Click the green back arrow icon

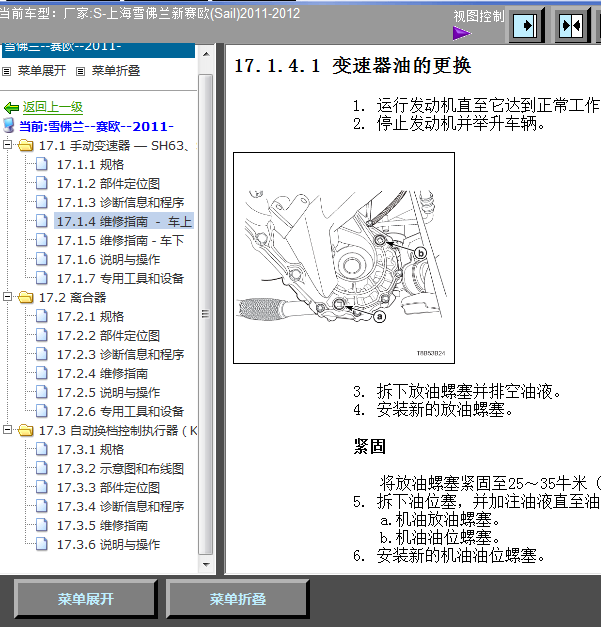click(x=11, y=108)
